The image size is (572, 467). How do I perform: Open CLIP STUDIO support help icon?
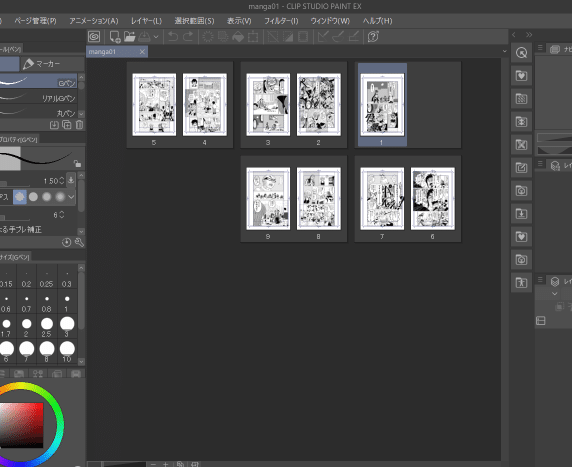coord(373,37)
